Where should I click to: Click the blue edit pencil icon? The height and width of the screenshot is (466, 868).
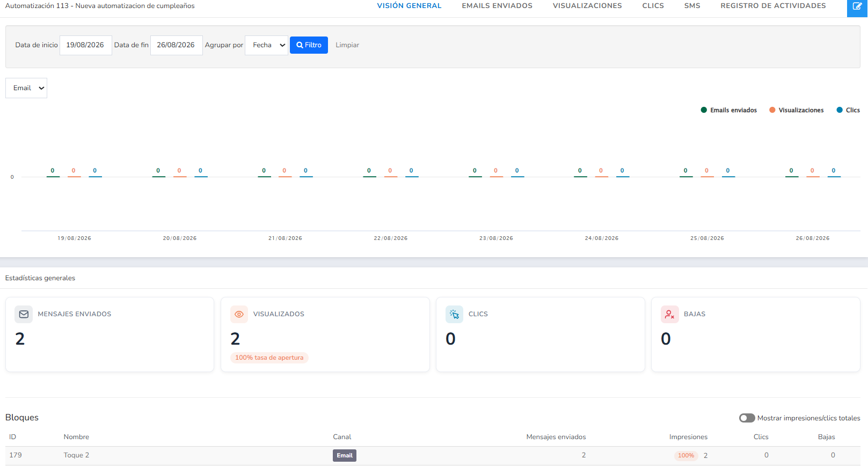[x=857, y=7]
